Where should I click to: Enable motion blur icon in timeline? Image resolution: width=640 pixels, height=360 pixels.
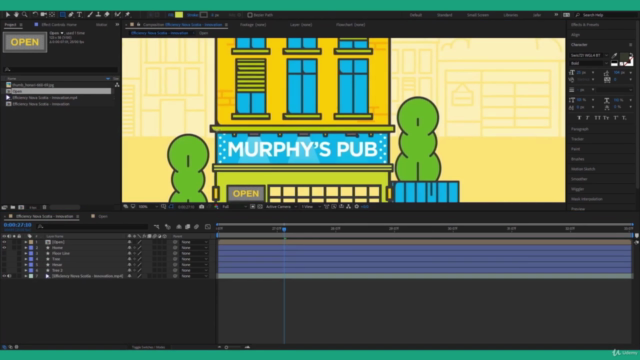click(196, 227)
